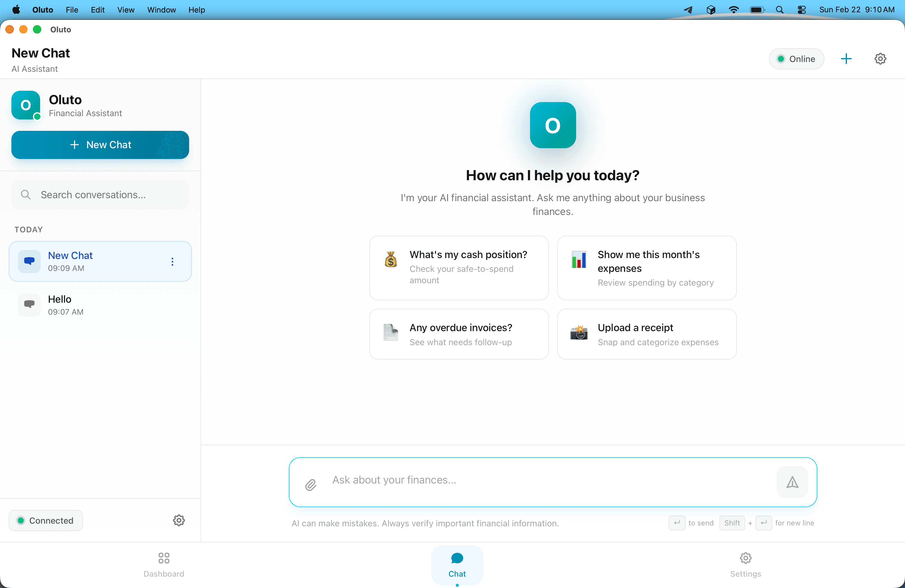Click the paperclip attachment icon
This screenshot has height=588, width=905.
coord(311,484)
